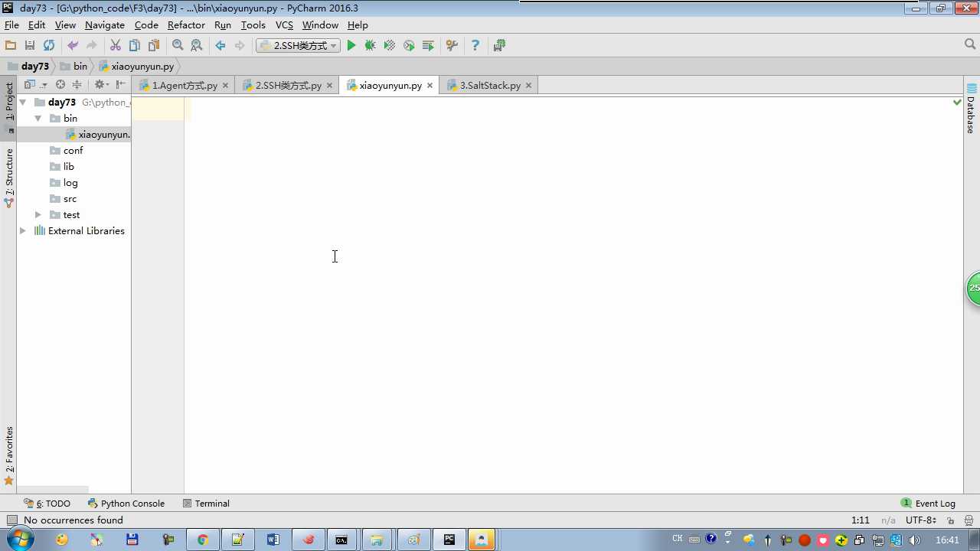The height and width of the screenshot is (551, 980).
Task: Collapse the day73 project root
Action: (x=23, y=103)
